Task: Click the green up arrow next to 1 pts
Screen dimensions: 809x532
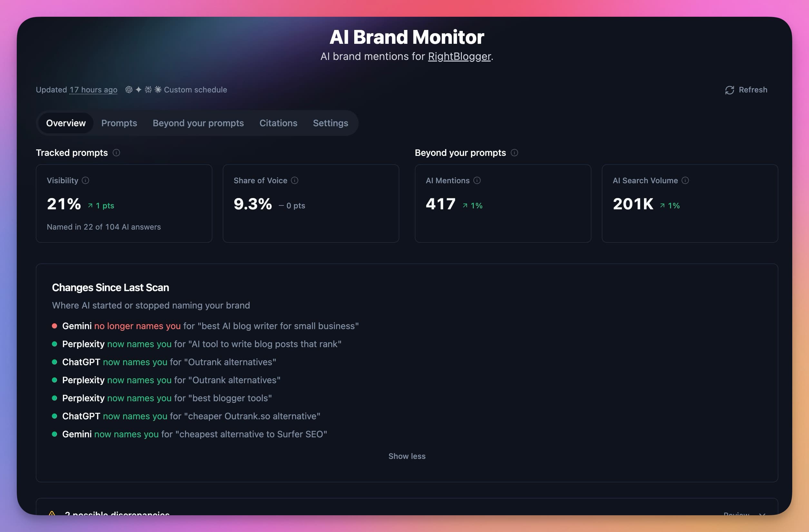Action: 90,205
